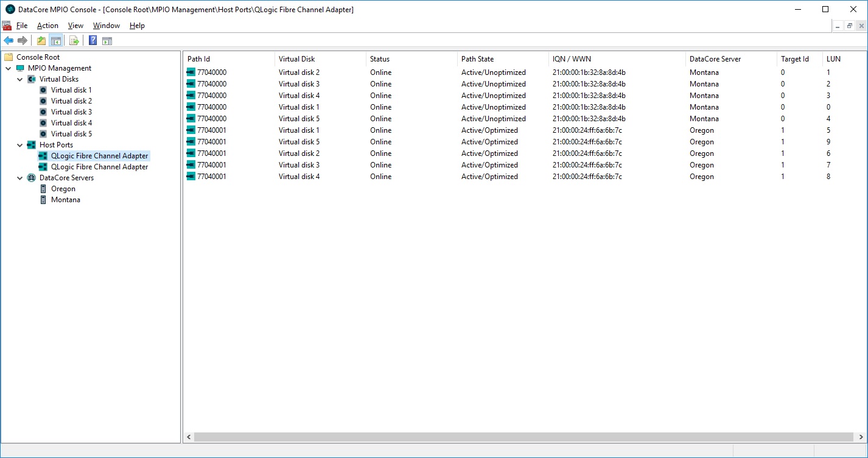Click the Export List toolbar icon
Viewport: 868px width, 458px height.
tap(74, 41)
